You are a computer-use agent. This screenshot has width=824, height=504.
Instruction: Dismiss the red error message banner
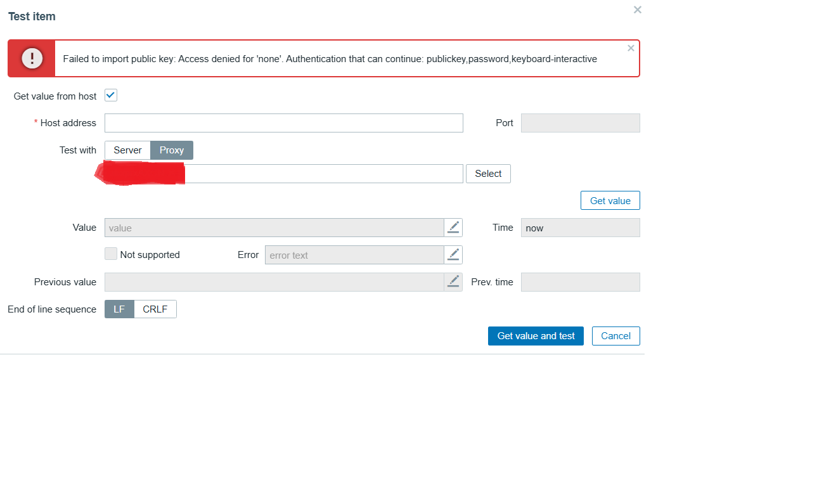(631, 48)
